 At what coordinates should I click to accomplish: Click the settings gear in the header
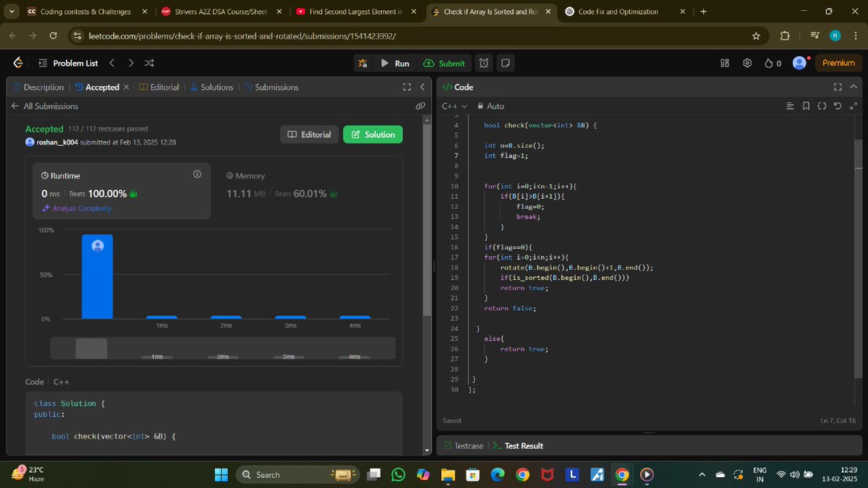click(747, 63)
